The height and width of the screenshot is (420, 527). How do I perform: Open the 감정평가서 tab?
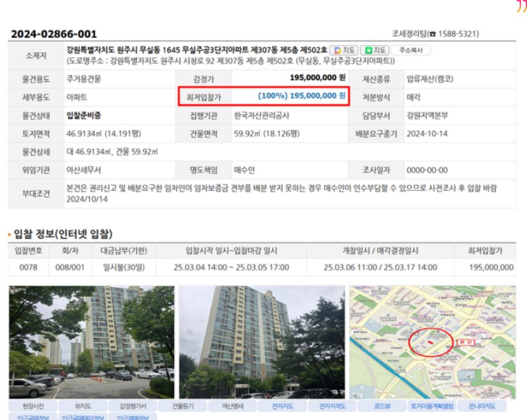(x=132, y=406)
